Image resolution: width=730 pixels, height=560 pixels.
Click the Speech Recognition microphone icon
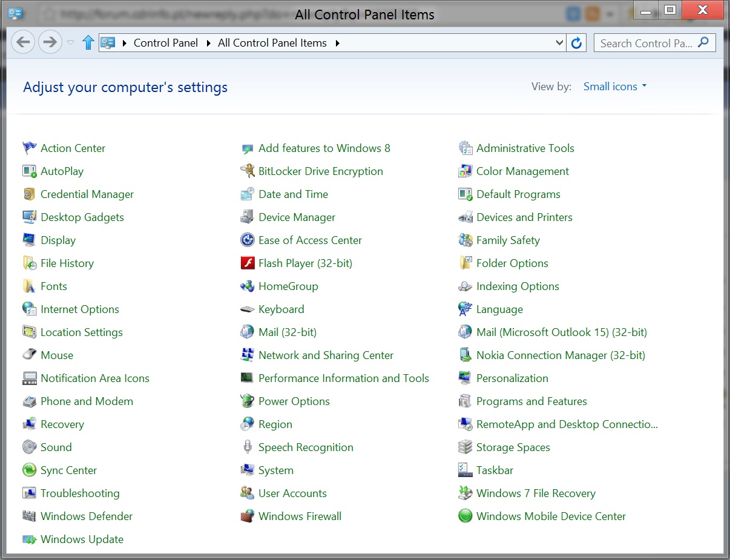coord(247,447)
